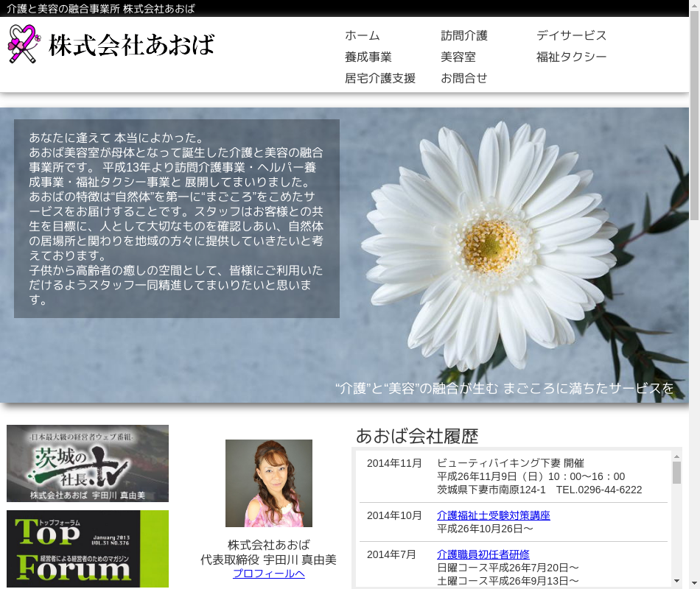Go to the 訪問介護 page

463,35
